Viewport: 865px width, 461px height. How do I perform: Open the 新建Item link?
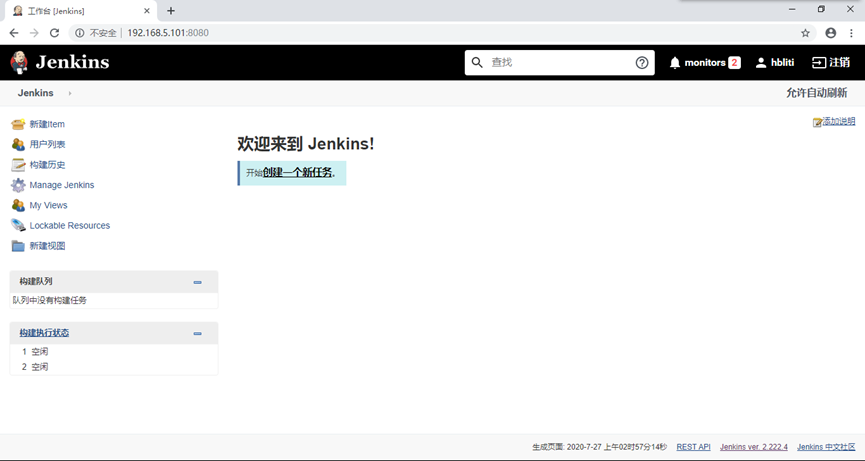(x=47, y=124)
